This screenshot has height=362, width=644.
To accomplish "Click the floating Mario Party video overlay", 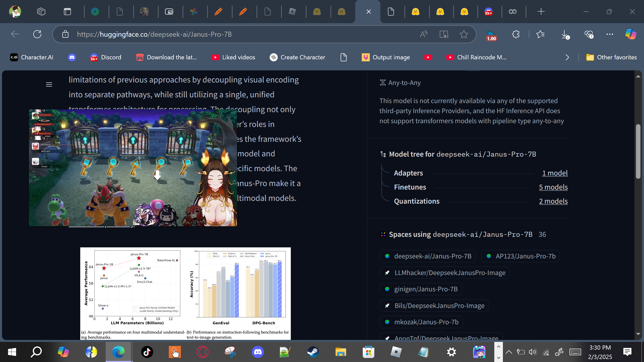I will pos(133,168).
